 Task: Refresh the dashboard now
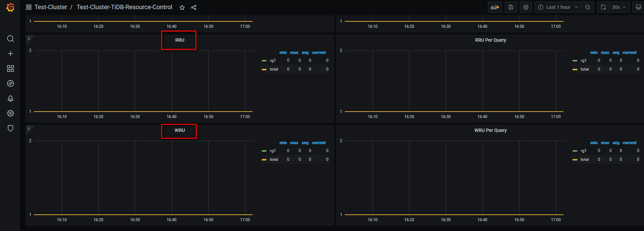point(603,7)
